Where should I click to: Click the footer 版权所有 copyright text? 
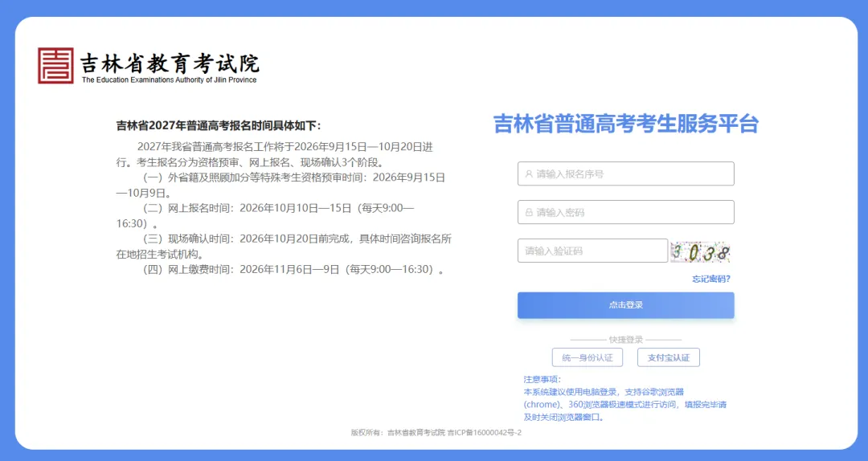click(398, 432)
